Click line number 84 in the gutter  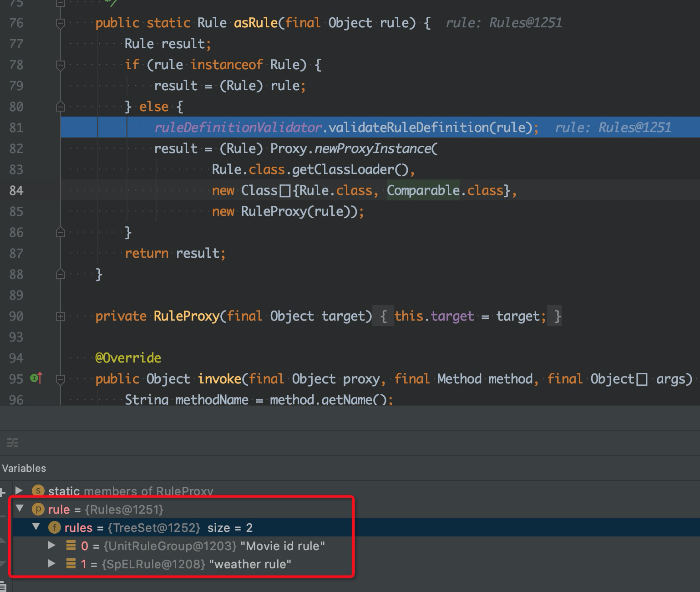[x=16, y=190]
